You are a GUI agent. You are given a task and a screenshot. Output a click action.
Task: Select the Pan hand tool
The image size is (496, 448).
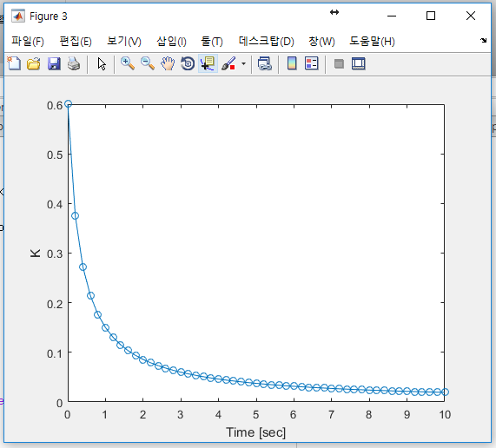coord(168,63)
